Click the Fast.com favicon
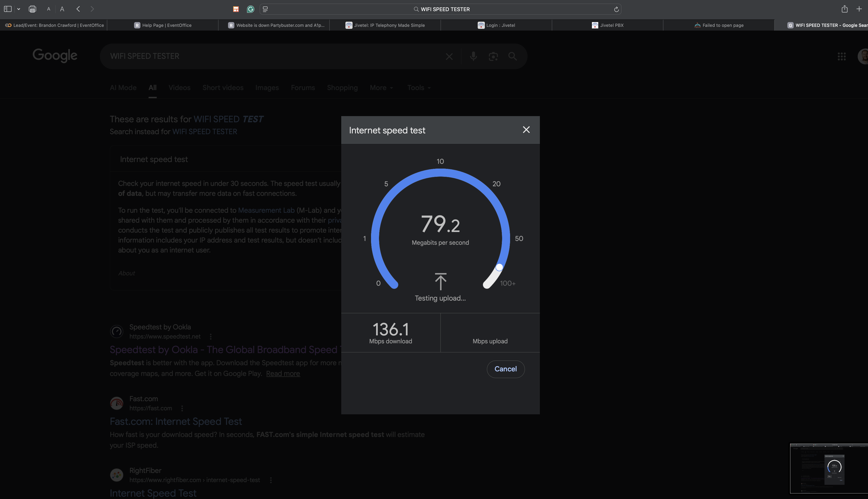 [x=116, y=403]
